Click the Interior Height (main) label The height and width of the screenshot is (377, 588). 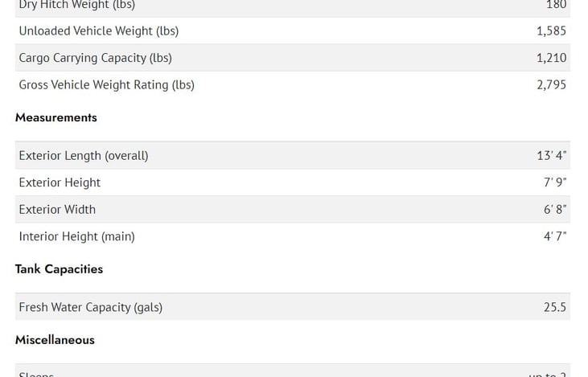click(76, 236)
